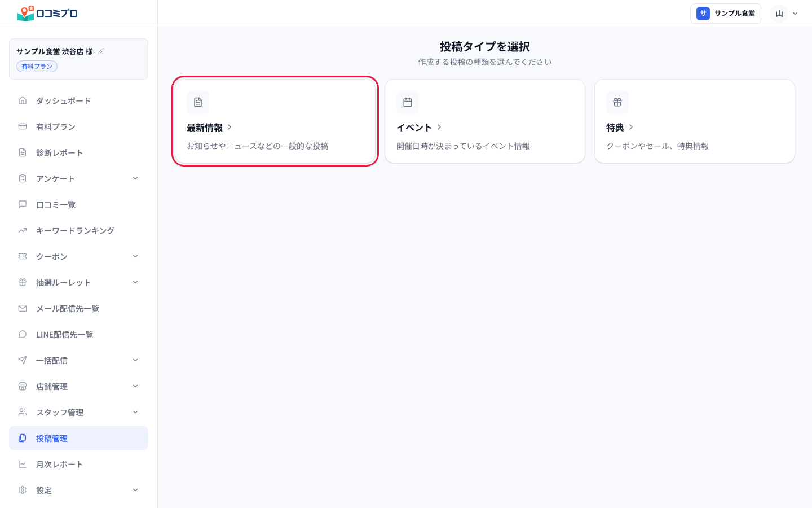Screen dimensions: 812x508
Task: Open the user account dropdown arrow
Action: click(795, 14)
